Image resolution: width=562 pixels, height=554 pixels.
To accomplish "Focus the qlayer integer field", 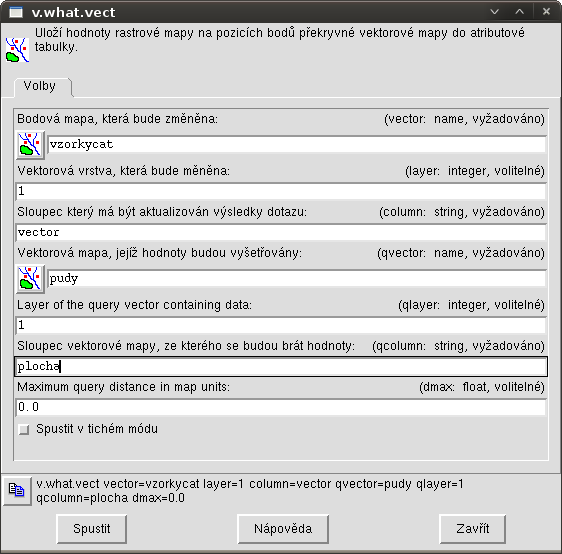I will click(281, 325).
